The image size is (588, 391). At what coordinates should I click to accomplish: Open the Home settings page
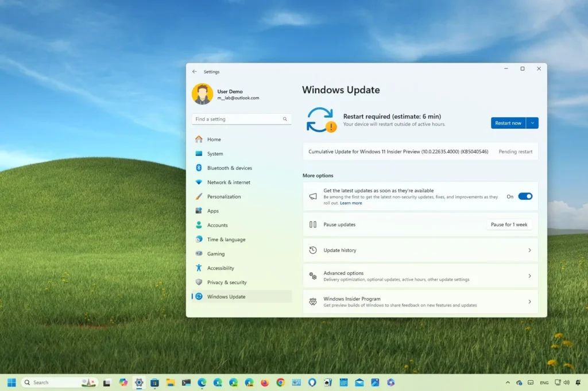(x=242, y=140)
